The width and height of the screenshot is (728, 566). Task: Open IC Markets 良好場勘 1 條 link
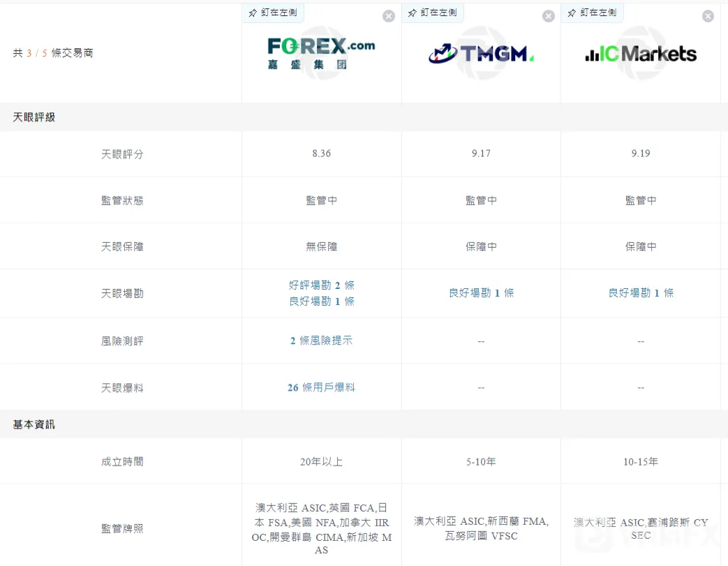641,293
